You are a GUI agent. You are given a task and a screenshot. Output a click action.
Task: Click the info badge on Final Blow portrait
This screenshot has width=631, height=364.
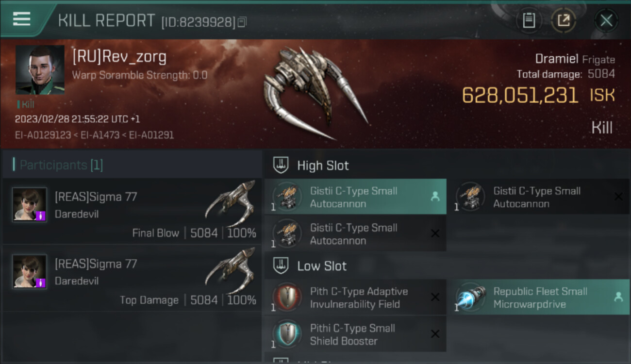42,216
